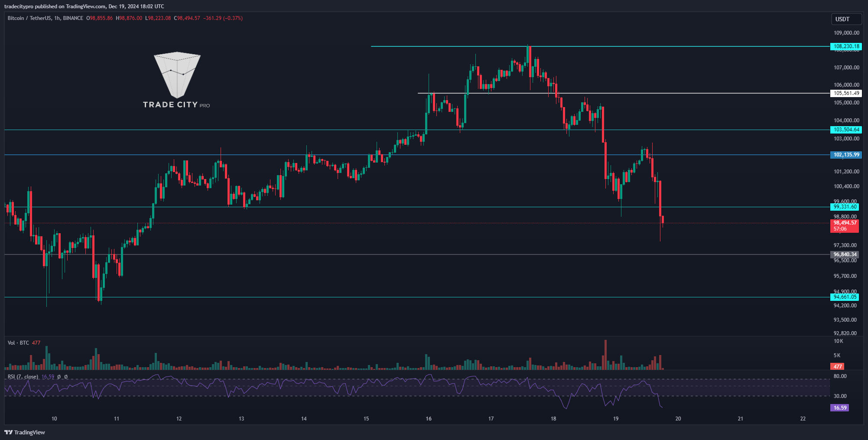
Task: Click date 22 on the time axis
Action: tap(803, 419)
